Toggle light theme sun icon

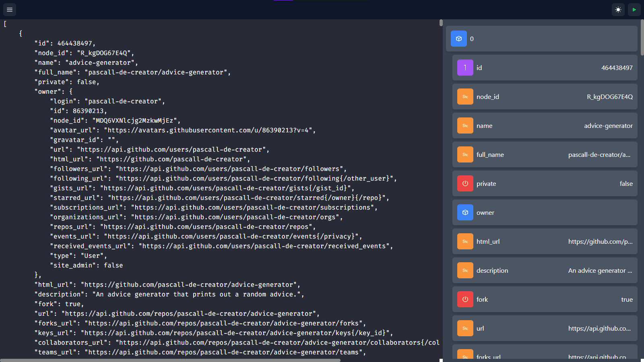618,10
